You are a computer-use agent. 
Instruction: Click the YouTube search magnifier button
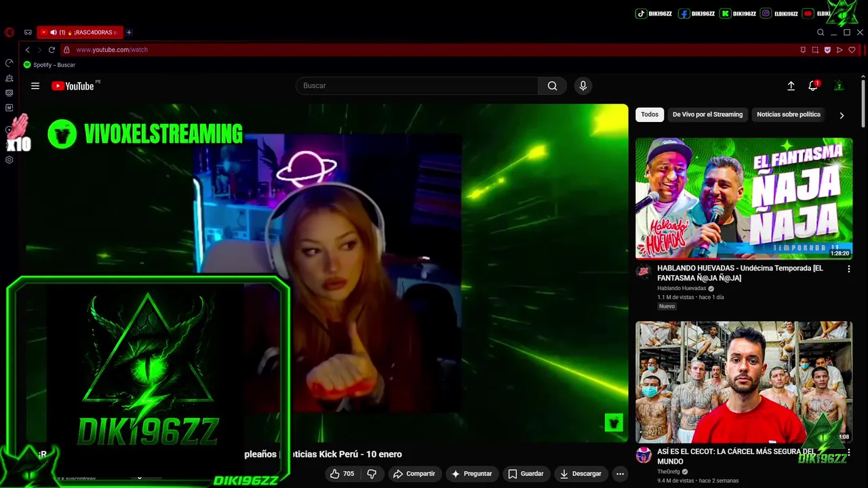click(x=553, y=85)
